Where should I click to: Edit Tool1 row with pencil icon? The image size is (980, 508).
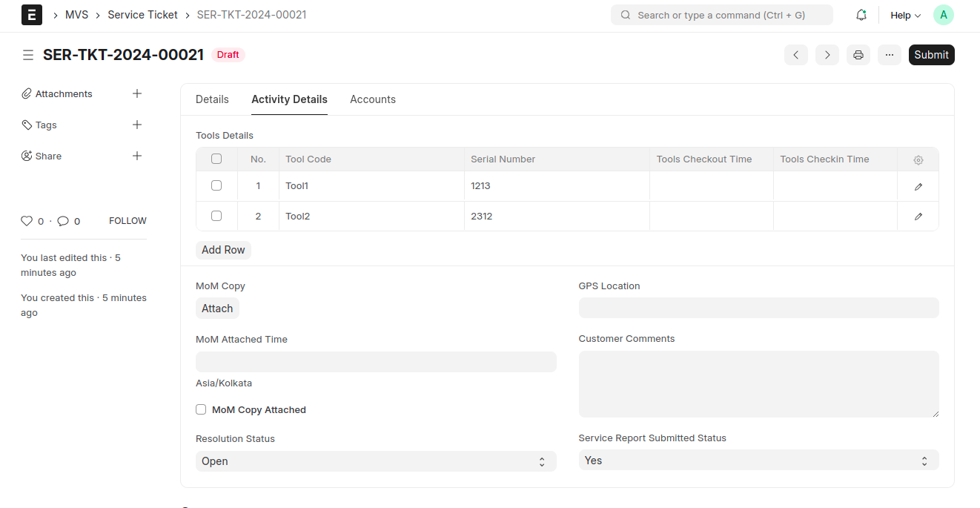click(x=918, y=187)
